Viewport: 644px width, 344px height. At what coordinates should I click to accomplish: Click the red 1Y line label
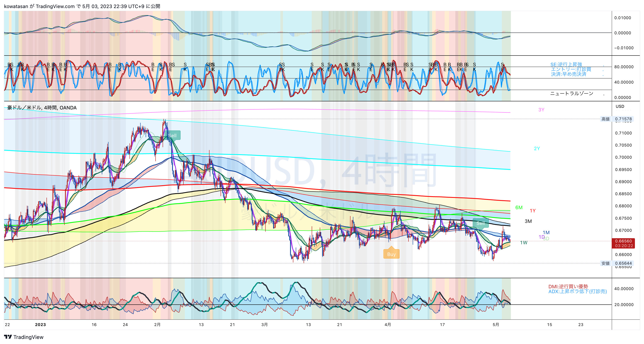(x=532, y=211)
